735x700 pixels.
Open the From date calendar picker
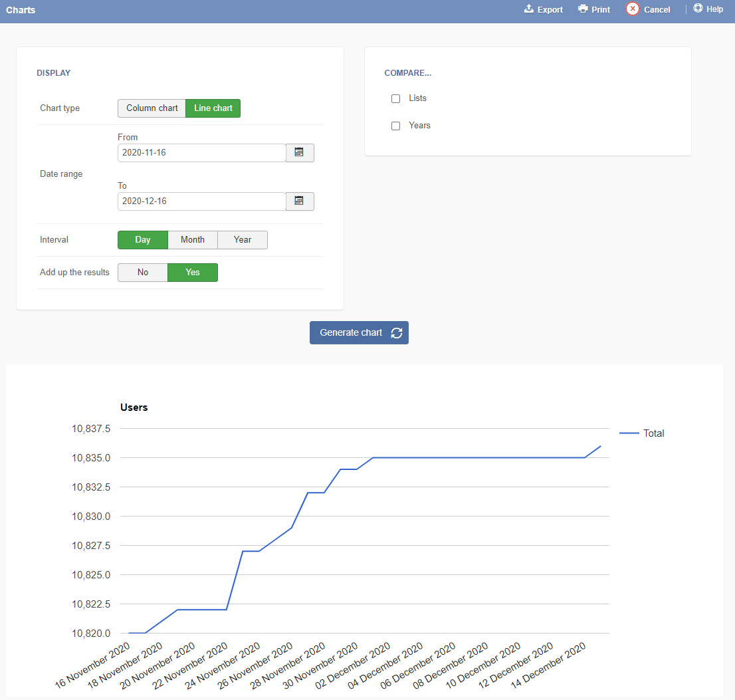(x=300, y=152)
